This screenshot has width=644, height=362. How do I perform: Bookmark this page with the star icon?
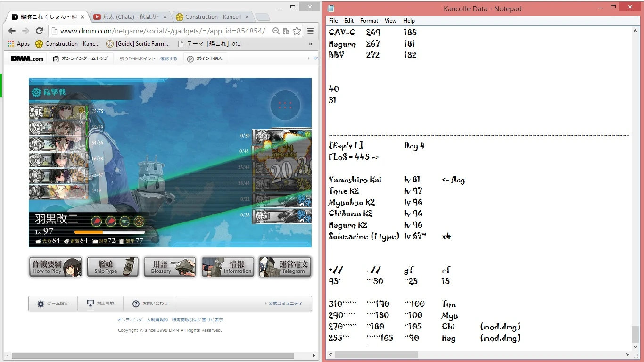[297, 31]
